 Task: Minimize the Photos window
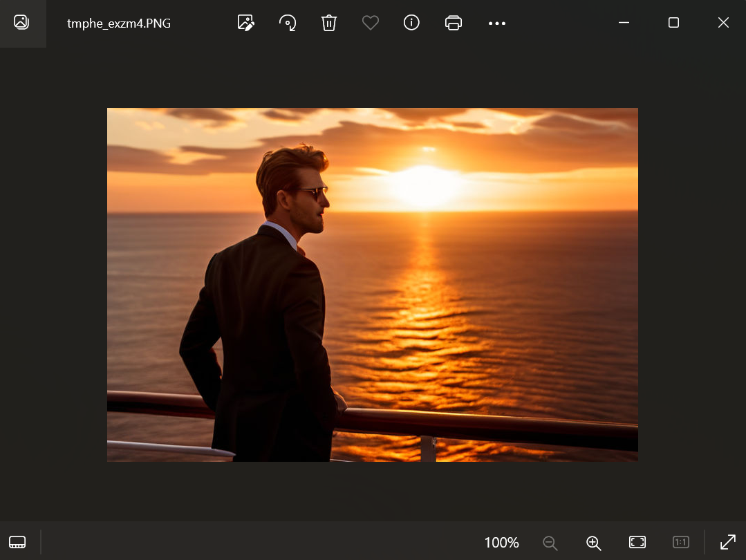pos(624,23)
